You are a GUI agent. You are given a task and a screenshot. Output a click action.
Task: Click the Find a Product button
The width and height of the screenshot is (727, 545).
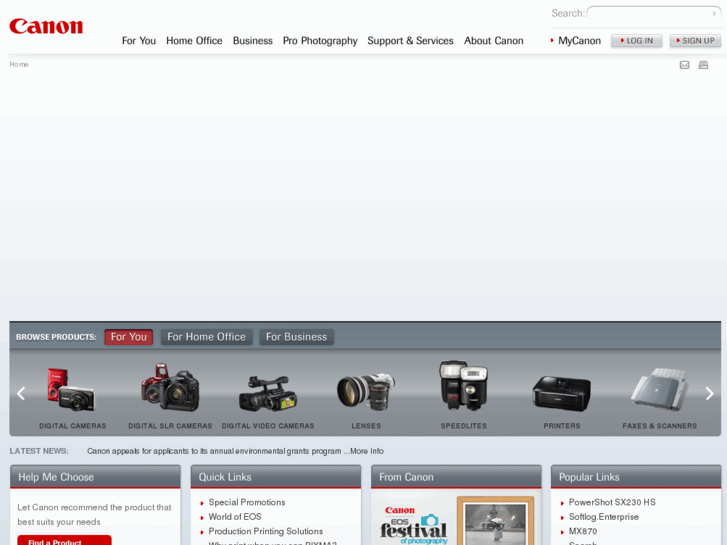click(x=64, y=540)
